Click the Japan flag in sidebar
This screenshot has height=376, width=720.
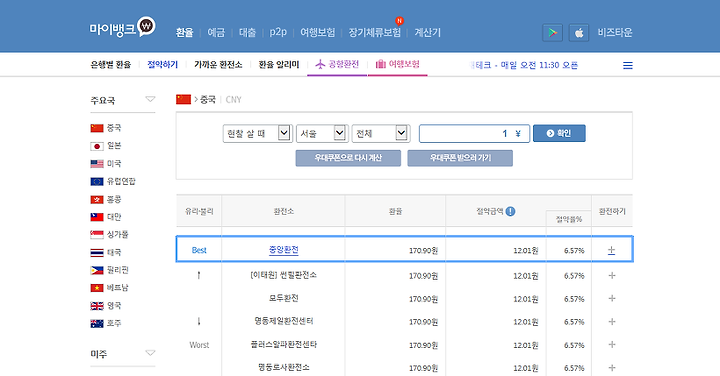tap(97, 146)
